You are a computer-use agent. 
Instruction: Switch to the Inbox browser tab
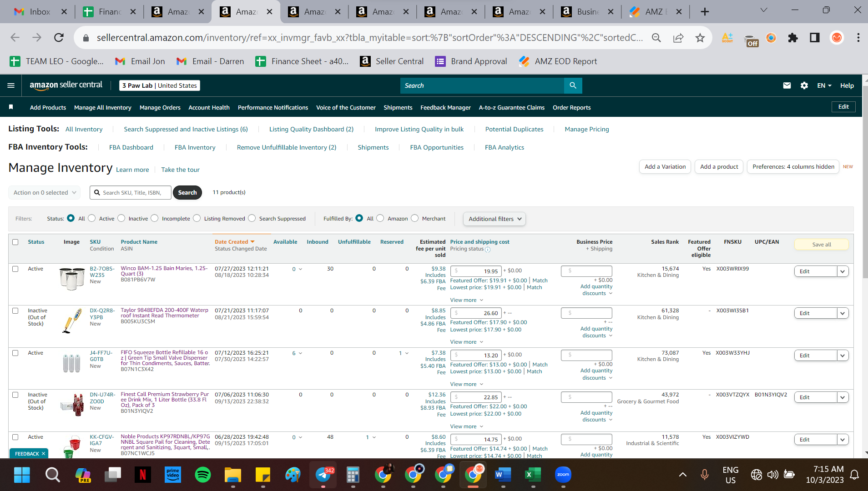pos(40,12)
